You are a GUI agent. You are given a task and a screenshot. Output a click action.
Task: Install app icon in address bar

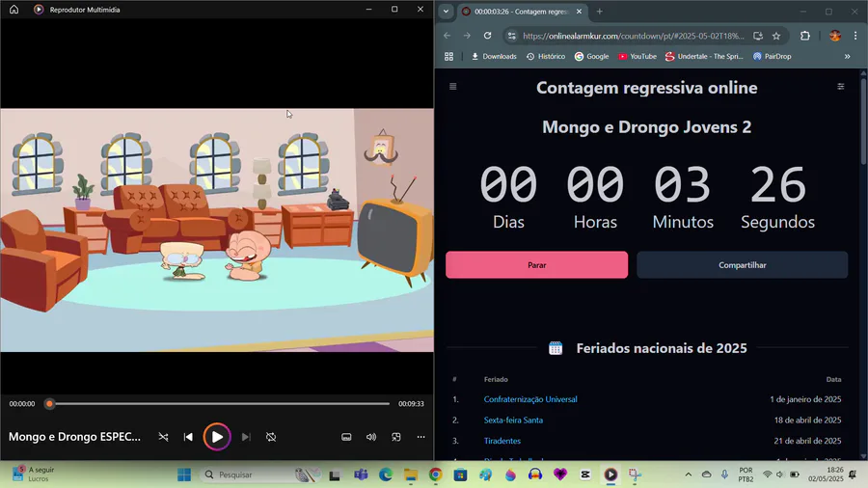click(x=758, y=36)
